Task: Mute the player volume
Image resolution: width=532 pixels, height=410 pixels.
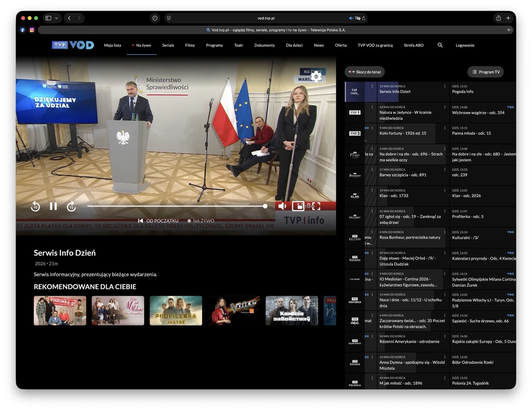Action: pos(283,206)
